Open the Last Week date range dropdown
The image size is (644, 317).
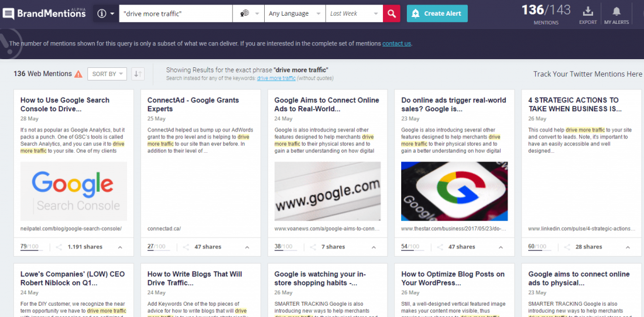coord(354,13)
